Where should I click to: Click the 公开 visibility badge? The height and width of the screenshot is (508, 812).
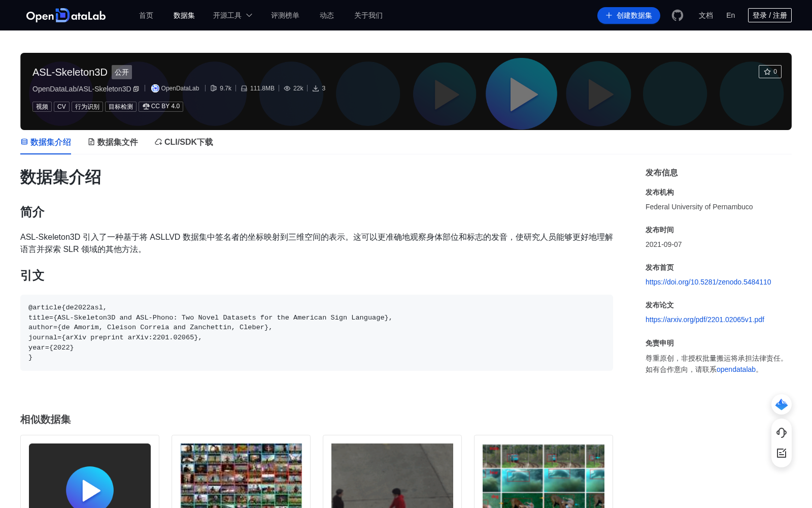click(122, 72)
